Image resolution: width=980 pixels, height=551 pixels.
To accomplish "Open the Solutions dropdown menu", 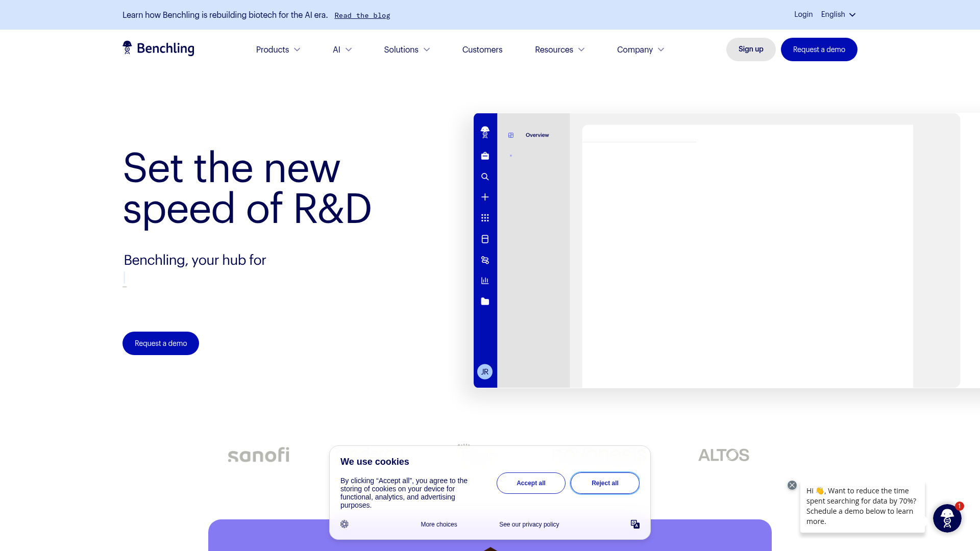I will pos(407,49).
